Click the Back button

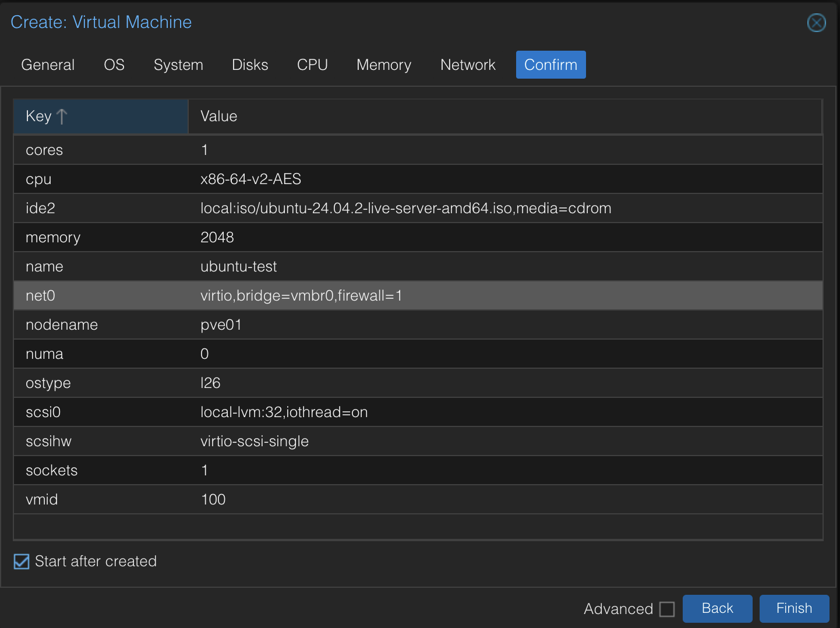point(717,608)
